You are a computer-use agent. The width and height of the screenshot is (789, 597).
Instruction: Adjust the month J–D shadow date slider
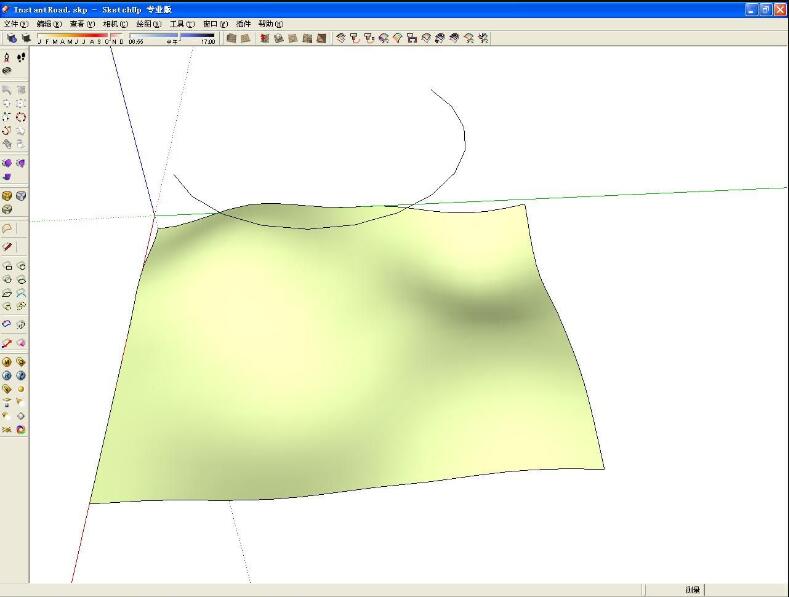[81, 38]
